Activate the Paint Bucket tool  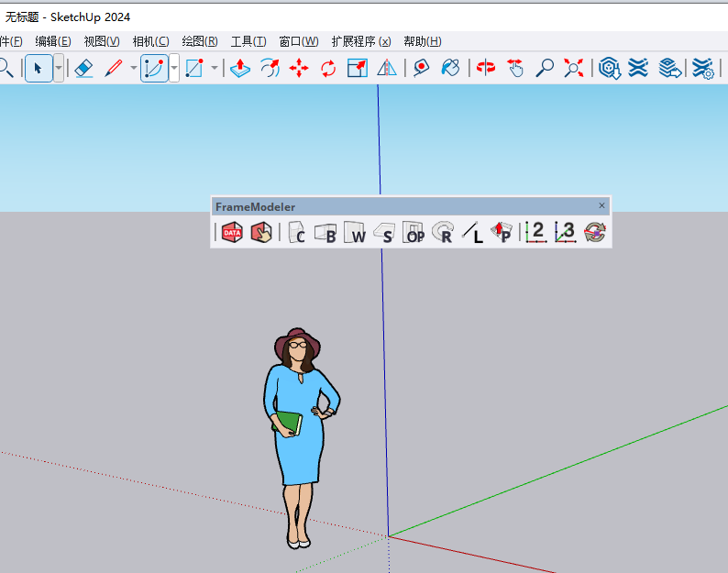point(450,68)
